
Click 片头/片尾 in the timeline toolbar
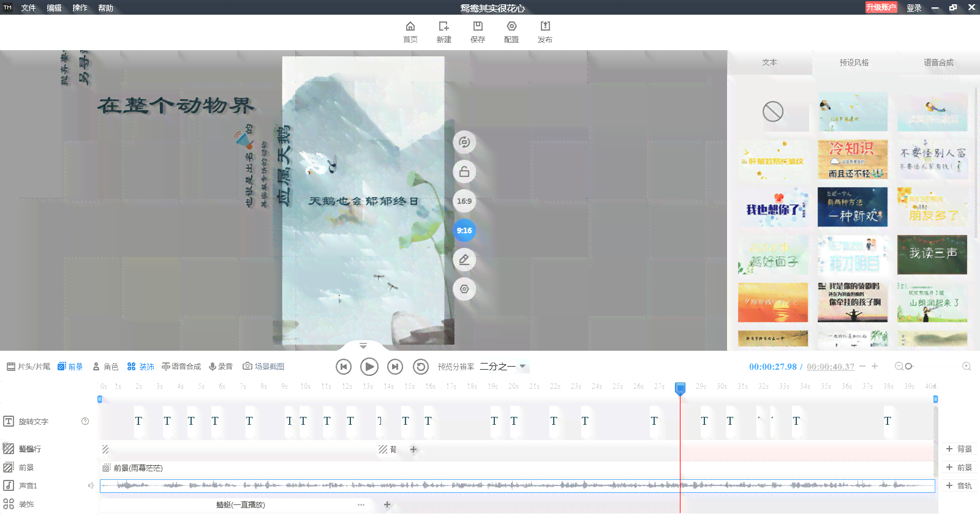click(x=28, y=367)
